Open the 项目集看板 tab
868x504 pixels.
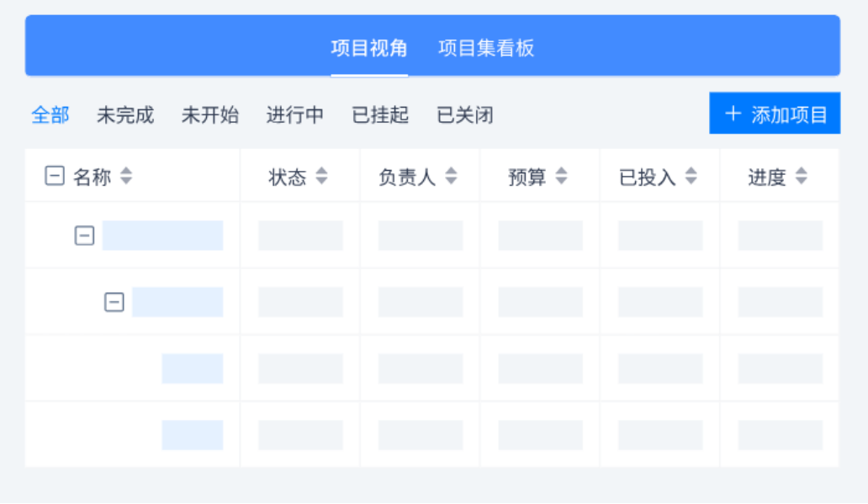pos(486,48)
